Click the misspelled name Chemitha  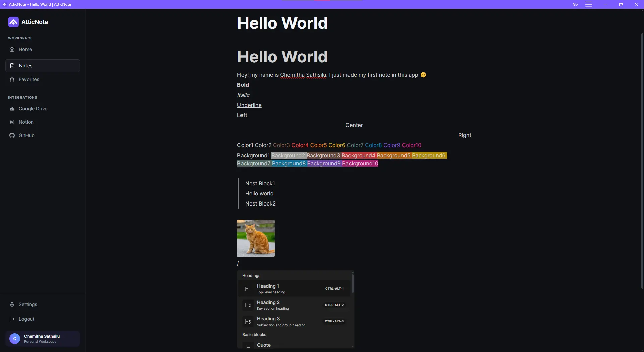(x=292, y=75)
